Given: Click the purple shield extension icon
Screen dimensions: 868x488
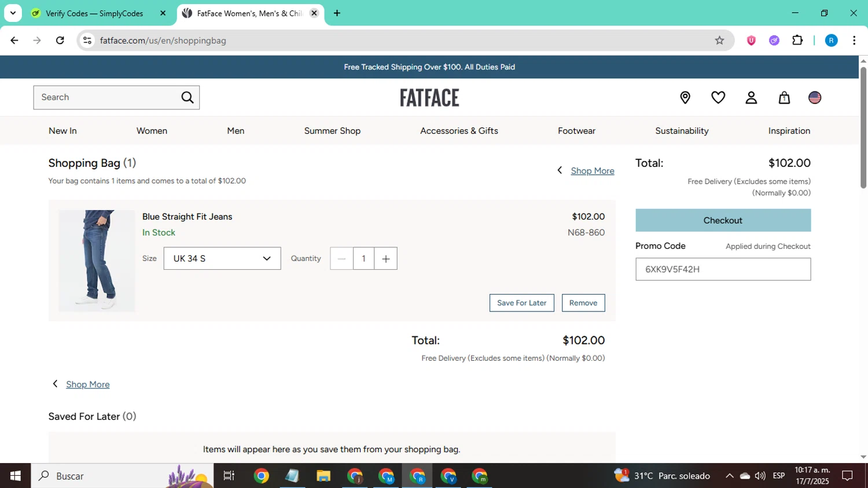Looking at the screenshot, I should click(751, 40).
